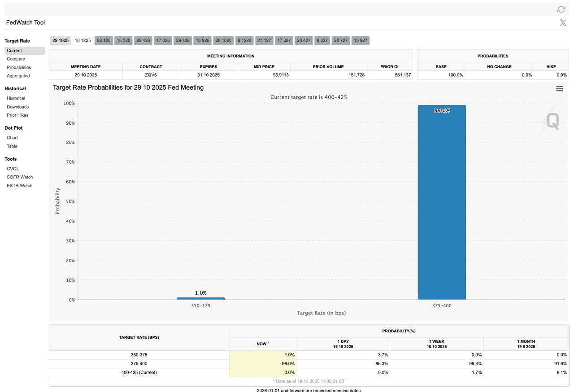Click the QuikStrike Q logo watermark
This screenshot has height=392, width=574.
pos(552,121)
